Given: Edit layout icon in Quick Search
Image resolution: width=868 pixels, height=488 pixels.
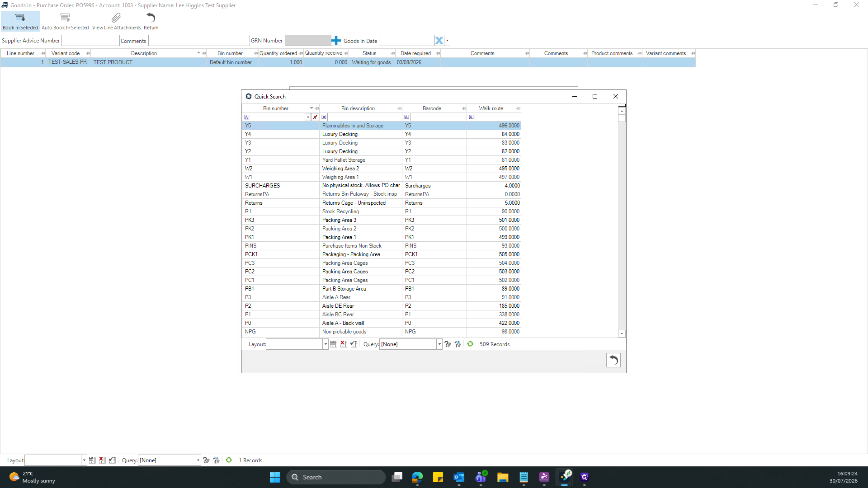Looking at the screenshot, I should tap(354, 344).
